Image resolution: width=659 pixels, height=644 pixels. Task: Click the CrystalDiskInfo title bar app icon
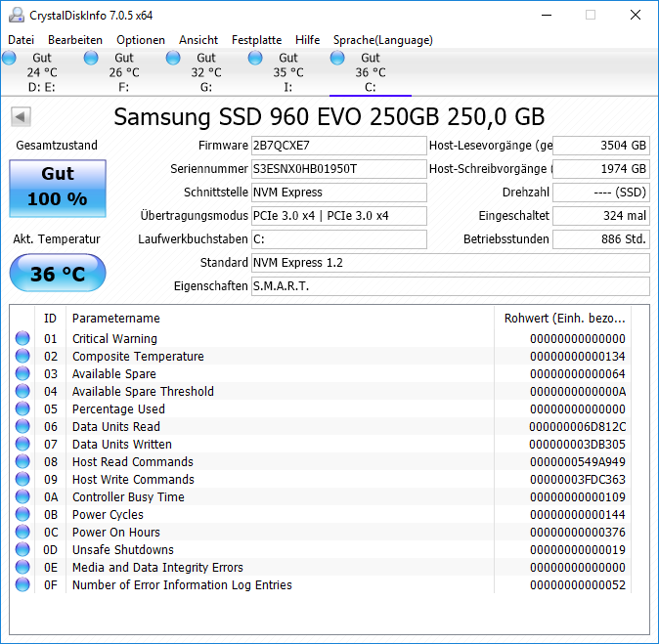pyautogui.click(x=17, y=15)
